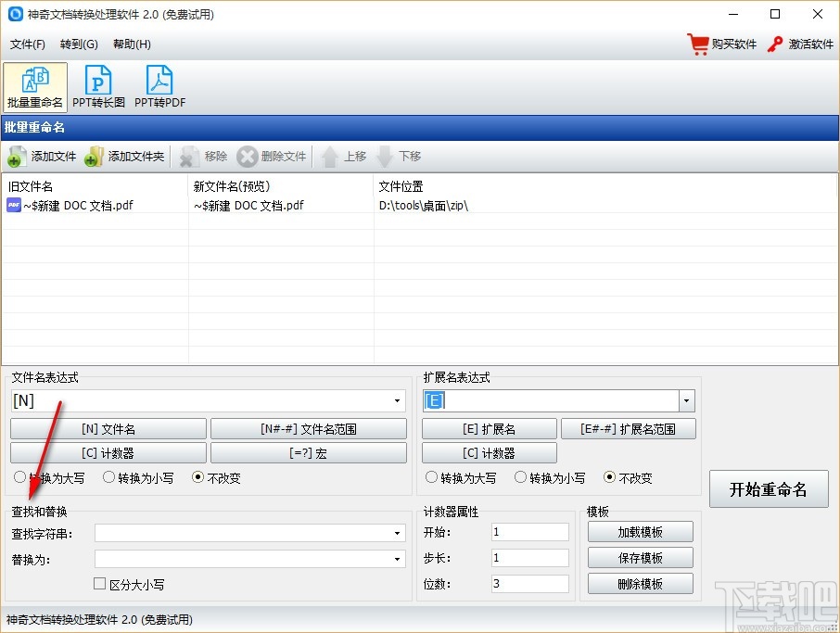Click the filename [C] 计数器 button
The height and width of the screenshot is (633, 840).
coord(108,453)
